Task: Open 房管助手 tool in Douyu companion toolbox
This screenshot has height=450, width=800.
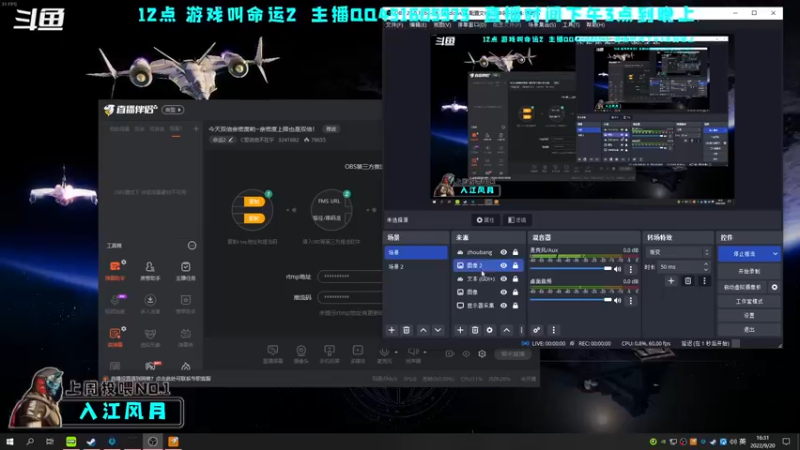Action: (150, 271)
